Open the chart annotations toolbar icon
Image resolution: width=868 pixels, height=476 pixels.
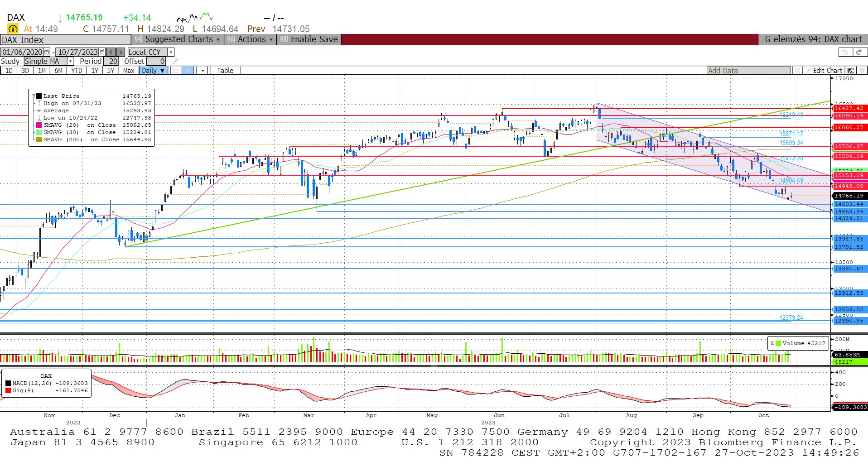(851, 71)
